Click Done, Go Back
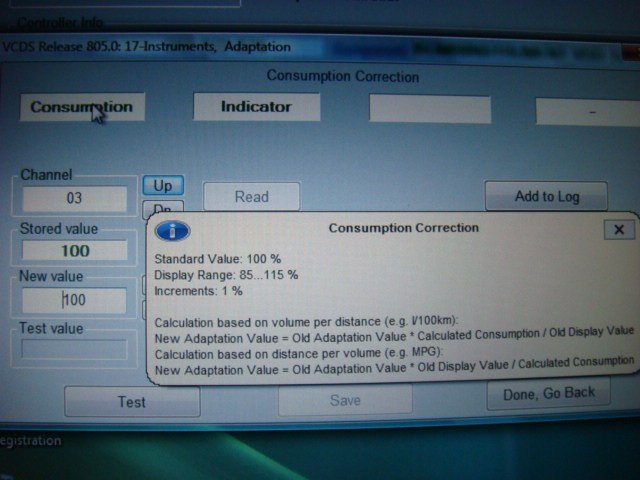This screenshot has height=480, width=640. point(548,393)
